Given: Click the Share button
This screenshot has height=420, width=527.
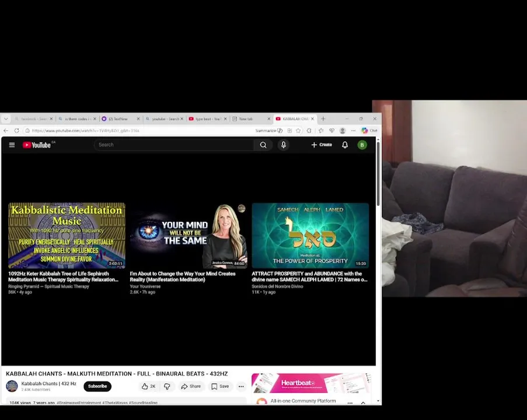Looking at the screenshot, I should click(191, 386).
